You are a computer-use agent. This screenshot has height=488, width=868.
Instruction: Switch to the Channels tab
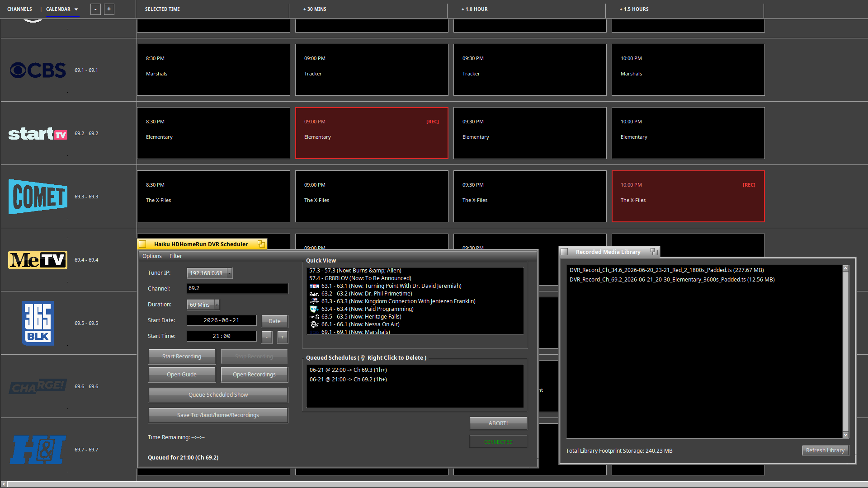(19, 9)
